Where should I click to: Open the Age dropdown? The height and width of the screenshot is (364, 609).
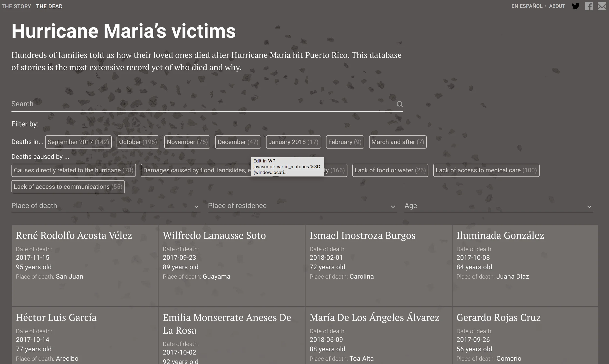pyautogui.click(x=499, y=206)
